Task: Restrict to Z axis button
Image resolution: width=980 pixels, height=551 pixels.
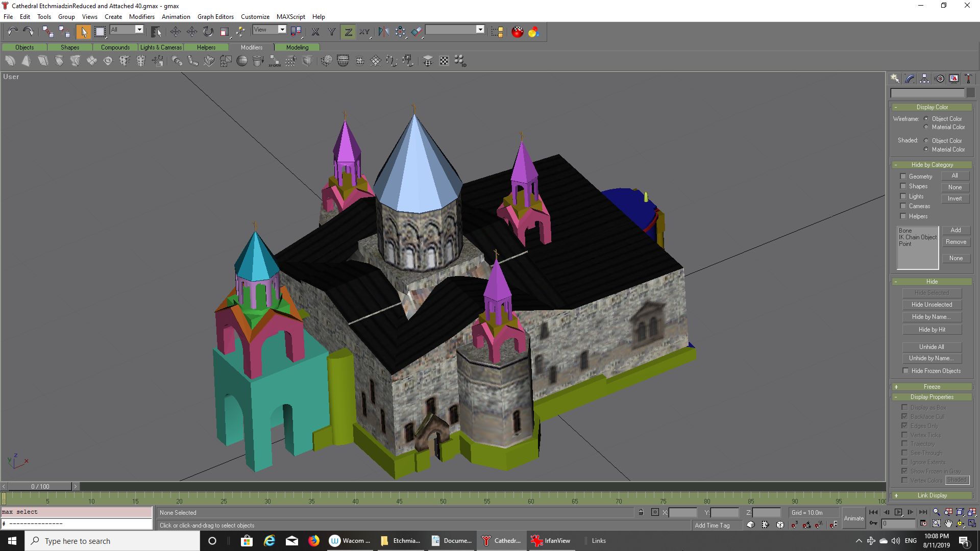Action: click(x=348, y=32)
